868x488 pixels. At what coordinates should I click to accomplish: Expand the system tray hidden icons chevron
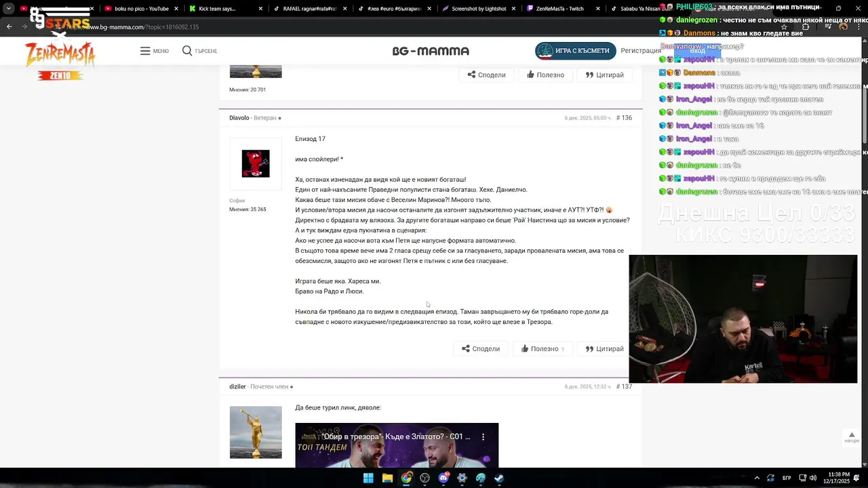tap(757, 478)
